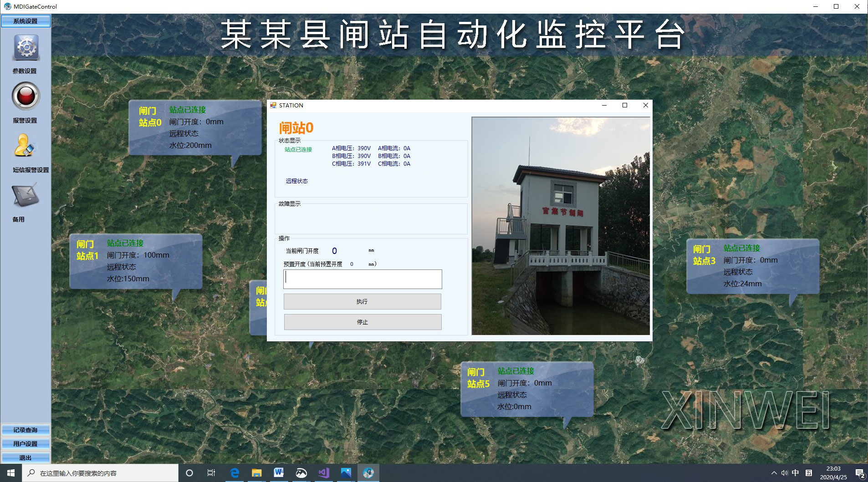Viewport: 868px width, 482px height.
Task: Click 水位:0mm in station 5 callout
Action: (x=514, y=406)
